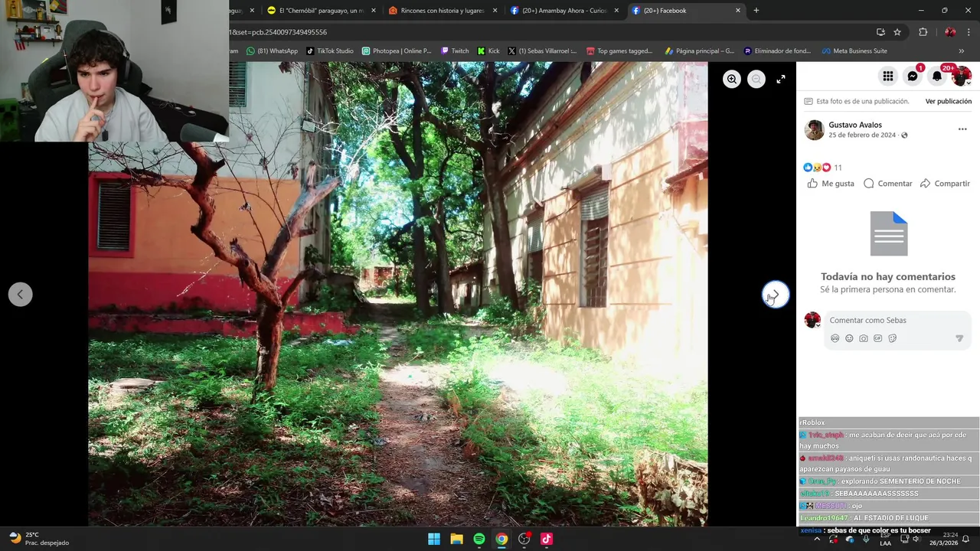Click Comentar button
980x551 pixels.
888,184
